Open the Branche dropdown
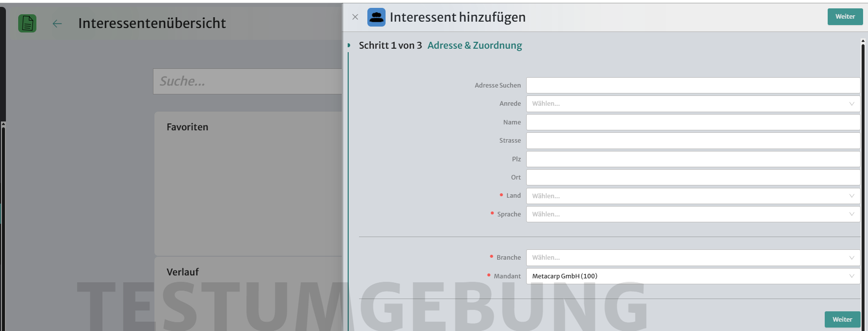The height and width of the screenshot is (331, 868). pyautogui.click(x=693, y=258)
